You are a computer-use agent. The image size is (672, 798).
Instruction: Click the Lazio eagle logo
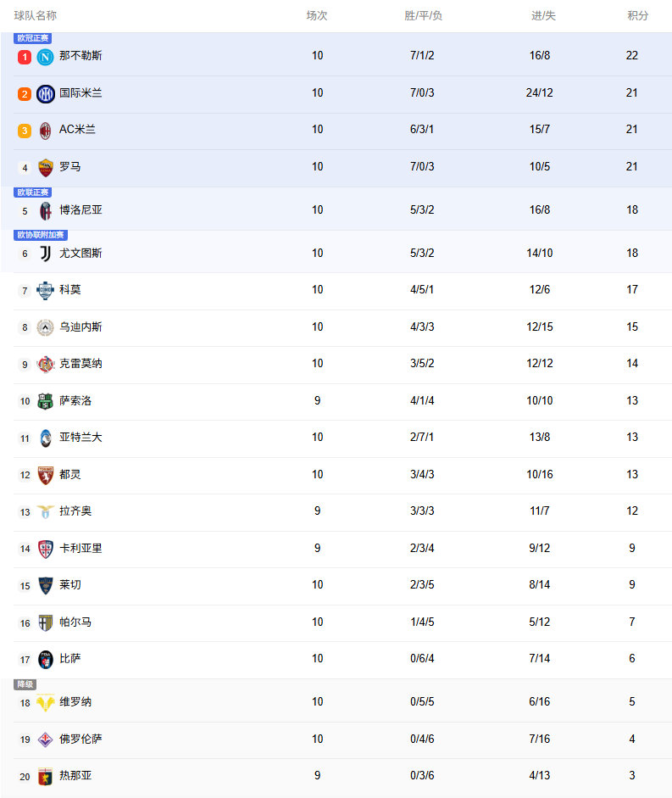(x=46, y=511)
